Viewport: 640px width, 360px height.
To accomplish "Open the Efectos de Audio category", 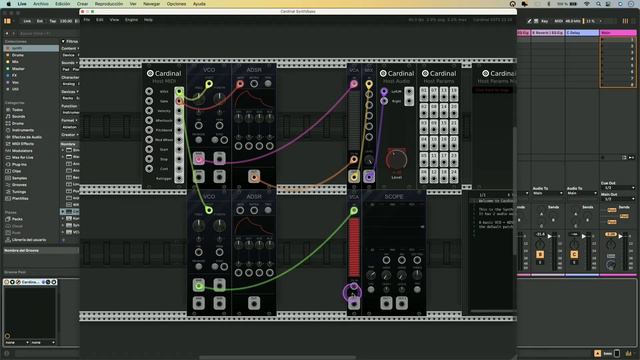I will click(27, 137).
